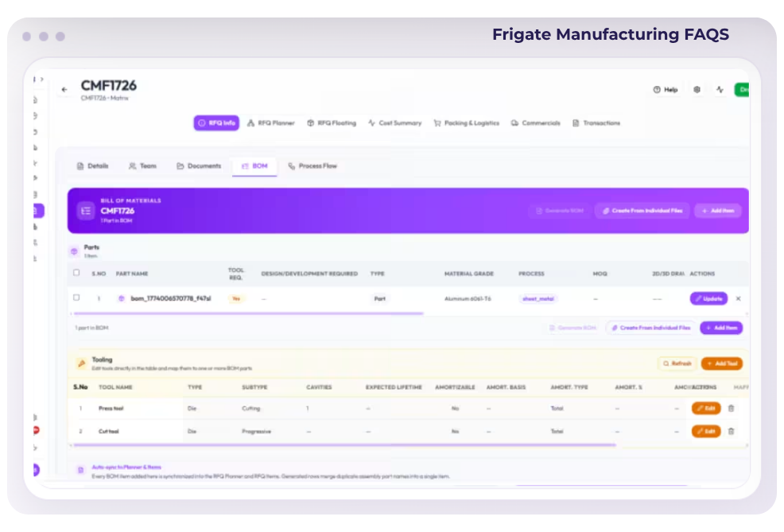This screenshot has height=532, width=784.
Task: Click Generate BOM below the Parts table
Action: 572,328
